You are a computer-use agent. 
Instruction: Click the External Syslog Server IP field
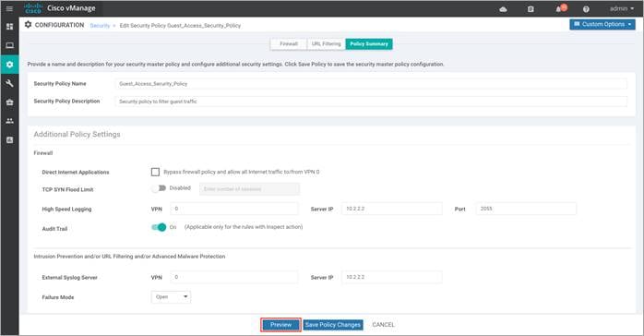coord(392,277)
